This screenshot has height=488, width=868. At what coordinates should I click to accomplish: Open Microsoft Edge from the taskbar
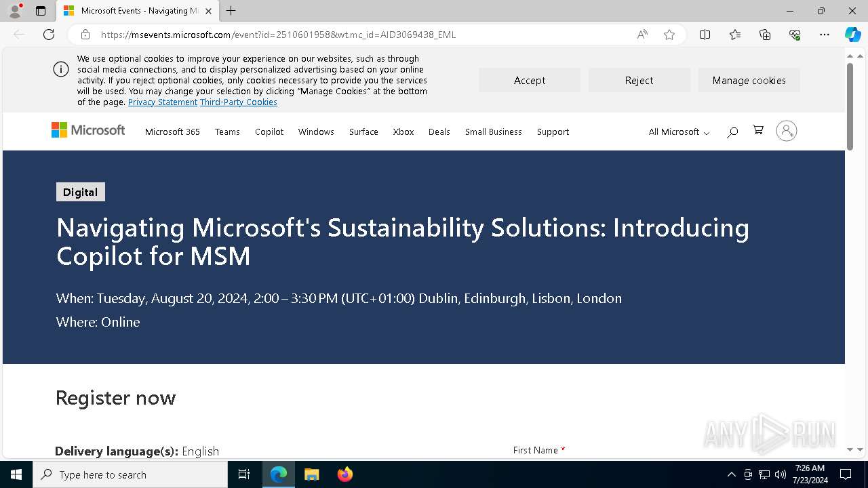click(x=279, y=474)
